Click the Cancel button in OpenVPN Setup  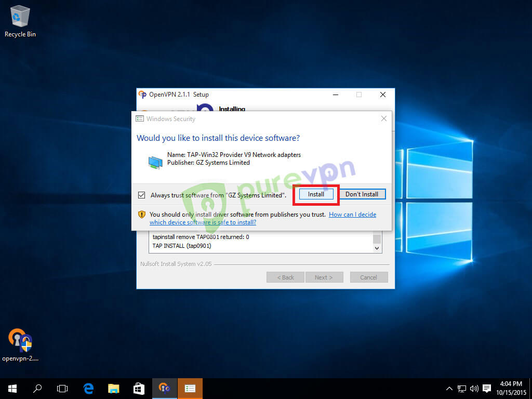click(x=369, y=277)
